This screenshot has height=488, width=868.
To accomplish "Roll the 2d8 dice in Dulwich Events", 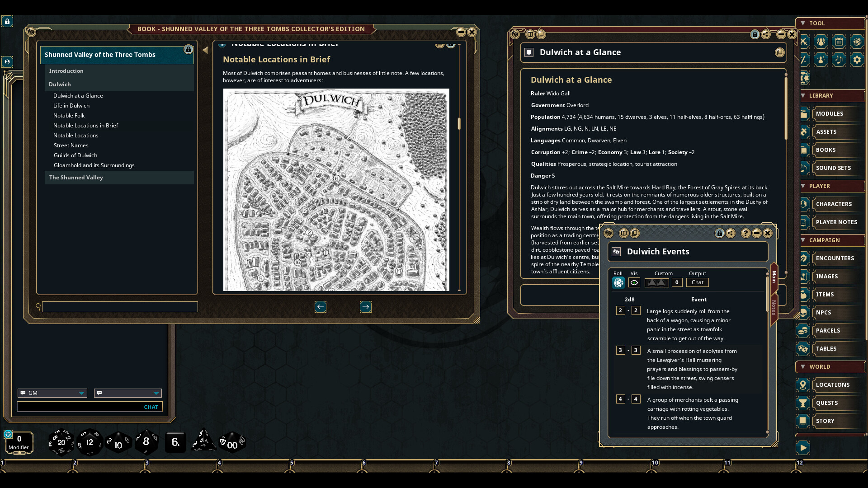I will (x=618, y=282).
